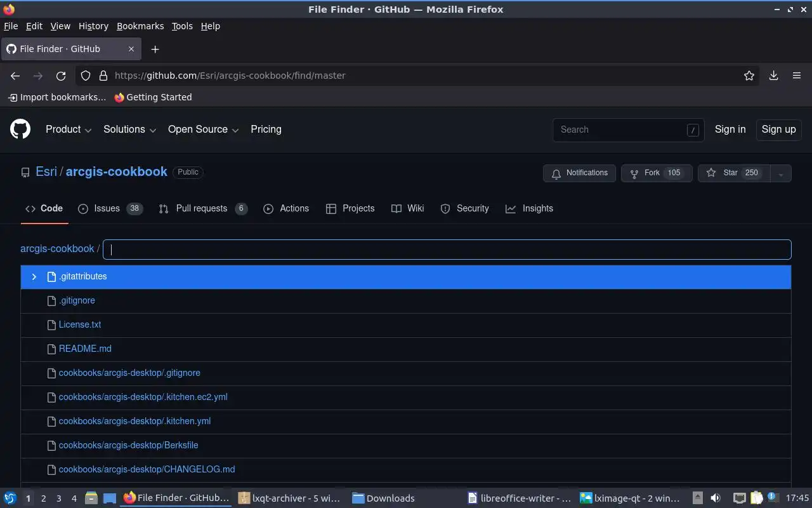Open the Firefox hamburger application menu

(797, 76)
